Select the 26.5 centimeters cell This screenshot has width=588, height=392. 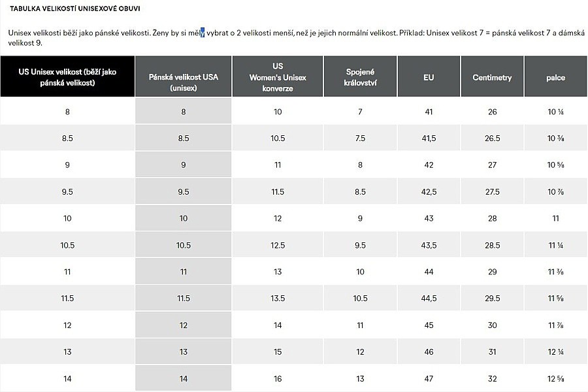click(492, 139)
